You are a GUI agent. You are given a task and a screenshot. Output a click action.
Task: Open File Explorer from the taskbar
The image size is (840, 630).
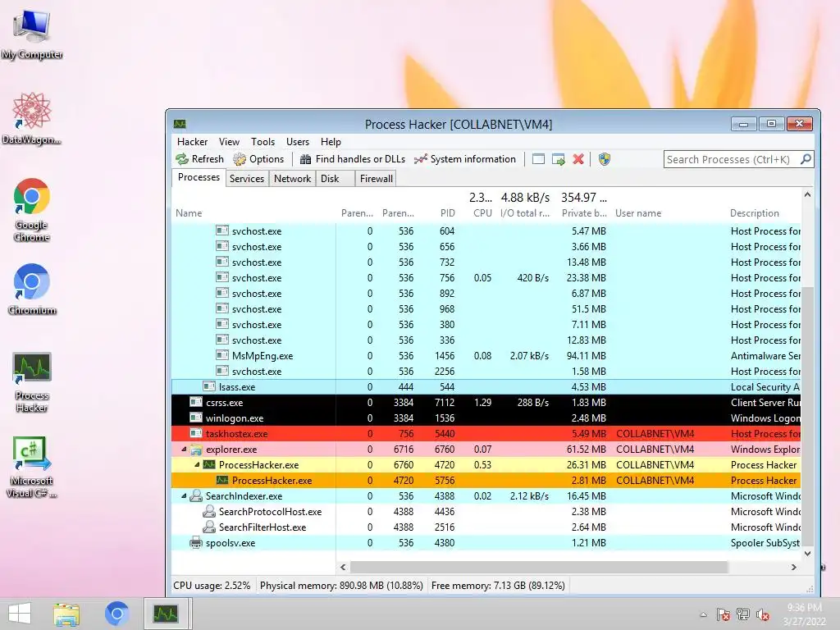coord(66,614)
